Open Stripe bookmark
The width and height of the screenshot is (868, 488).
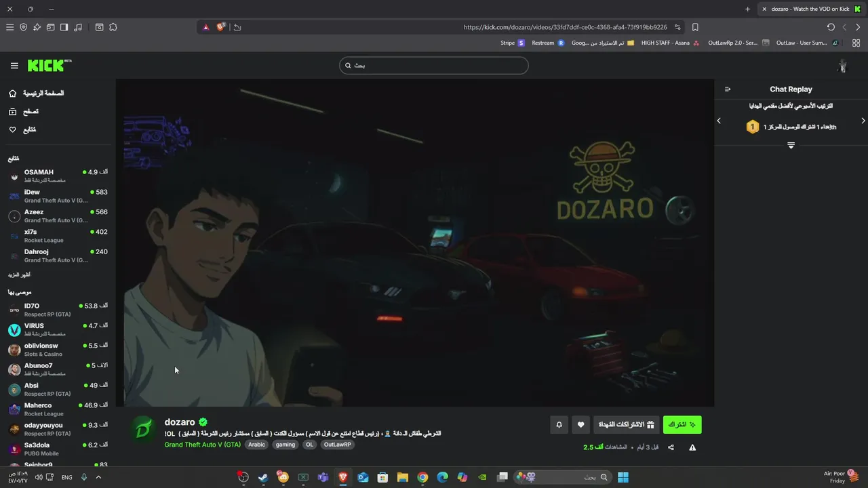click(512, 43)
